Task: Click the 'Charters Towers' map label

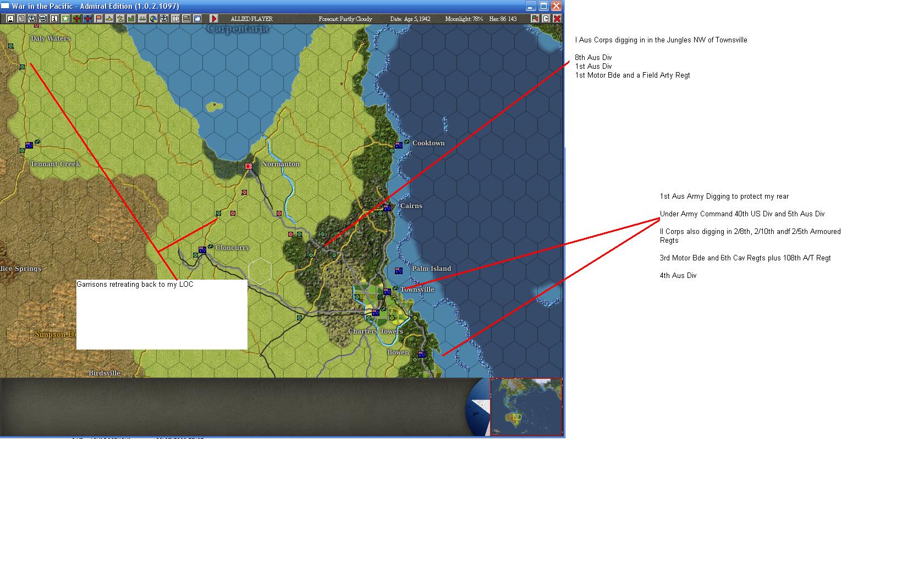Action: (375, 331)
